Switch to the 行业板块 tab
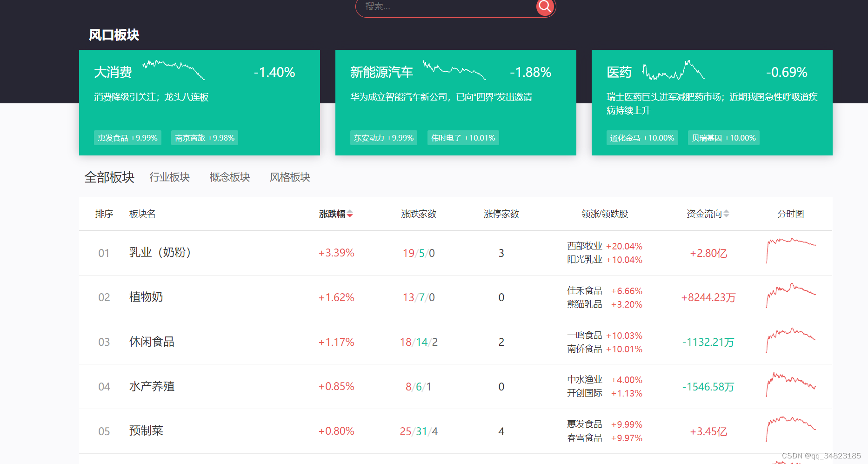Screen dimensions: 868x464 169,177
